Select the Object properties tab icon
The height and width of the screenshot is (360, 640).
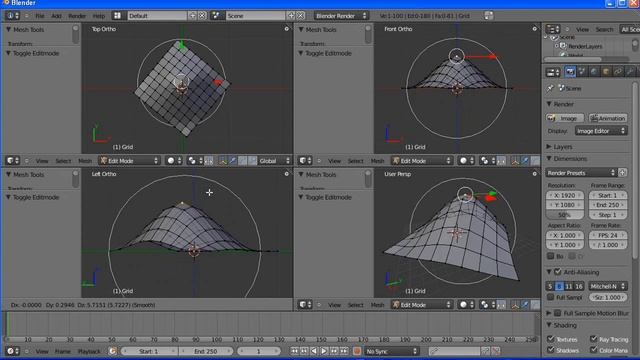point(606,72)
